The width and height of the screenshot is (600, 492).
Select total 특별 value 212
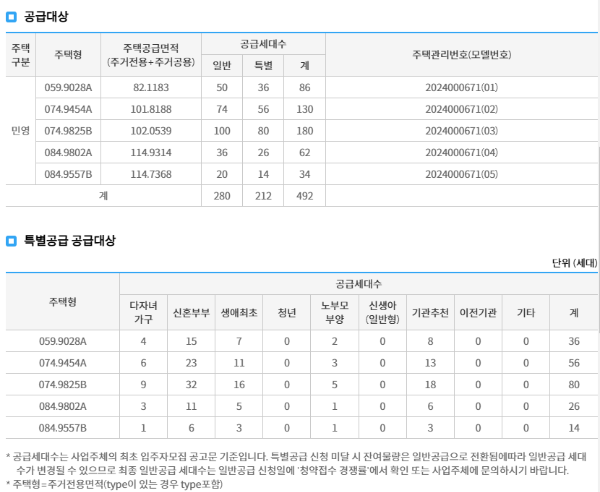click(x=263, y=196)
